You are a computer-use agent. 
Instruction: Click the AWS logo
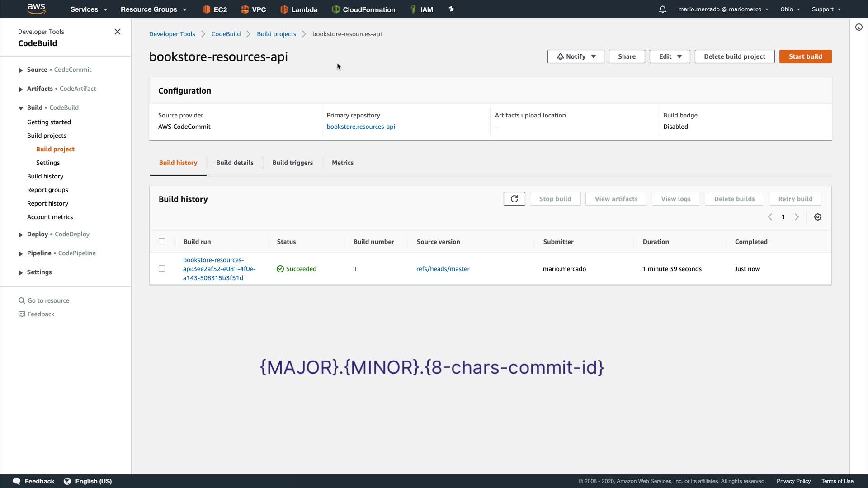click(x=36, y=9)
